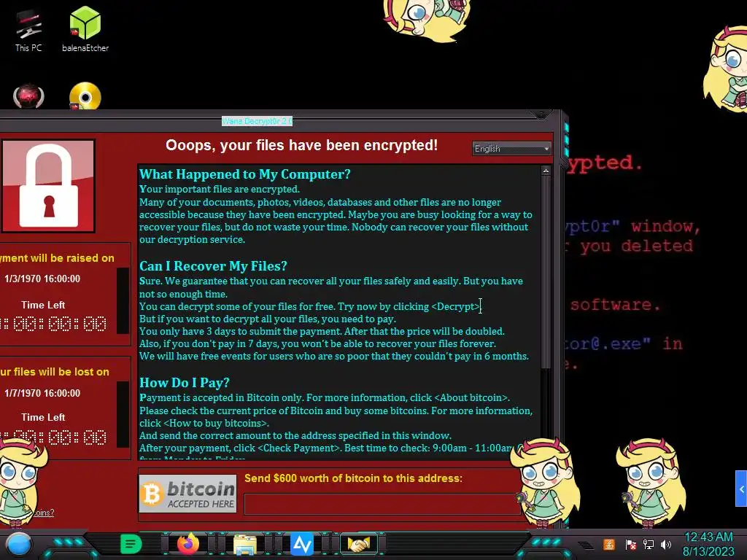This screenshot has height=560, width=747.
Task: Click heading "How Do I Pay?"
Action: [x=185, y=382]
